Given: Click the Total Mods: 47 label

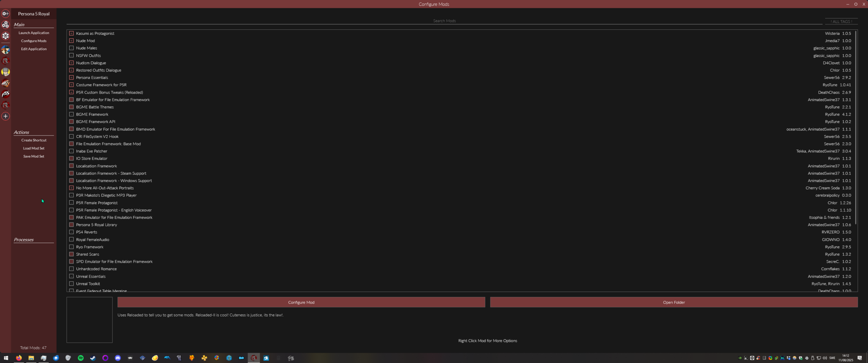Looking at the screenshot, I should click(x=33, y=348).
